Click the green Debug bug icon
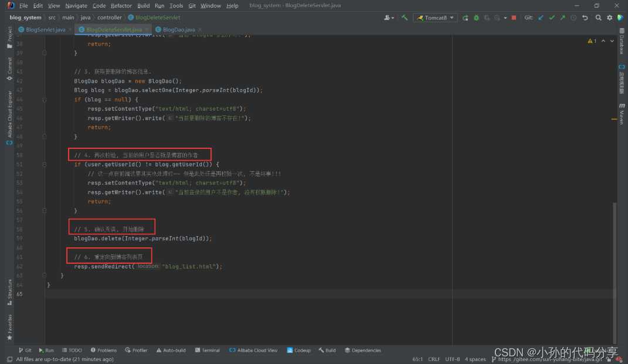The height and width of the screenshot is (364, 628). point(476,18)
